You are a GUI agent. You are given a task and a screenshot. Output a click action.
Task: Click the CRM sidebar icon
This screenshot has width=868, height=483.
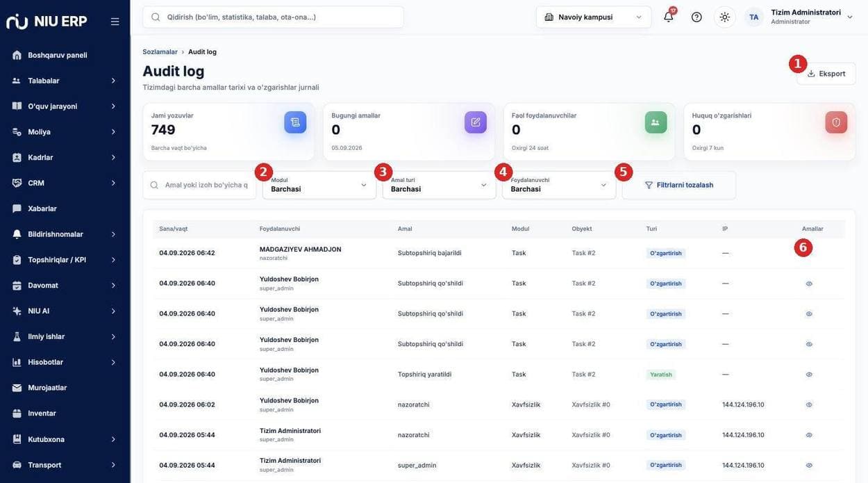point(17,183)
